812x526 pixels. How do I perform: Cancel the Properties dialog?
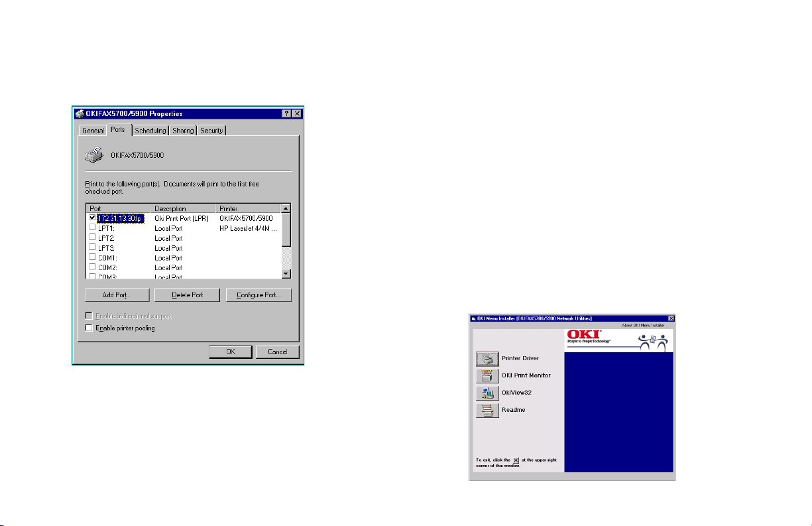(x=278, y=352)
